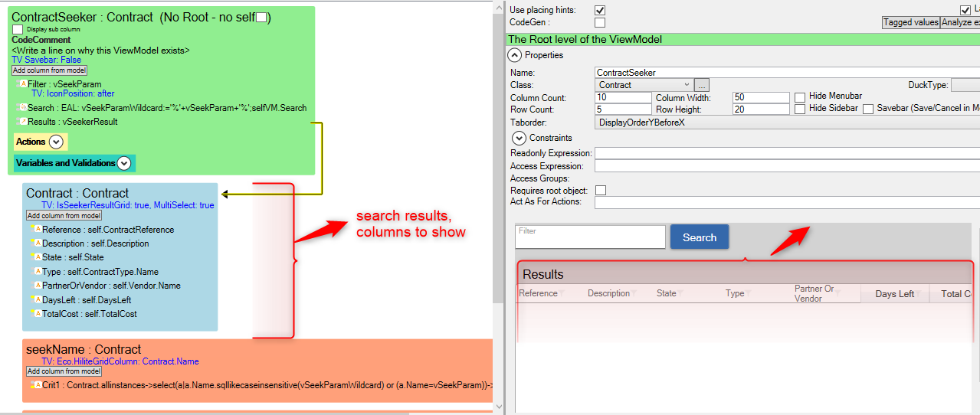The height and width of the screenshot is (415, 980).
Task: Expand Variables and Validations section
Action: [x=124, y=163]
